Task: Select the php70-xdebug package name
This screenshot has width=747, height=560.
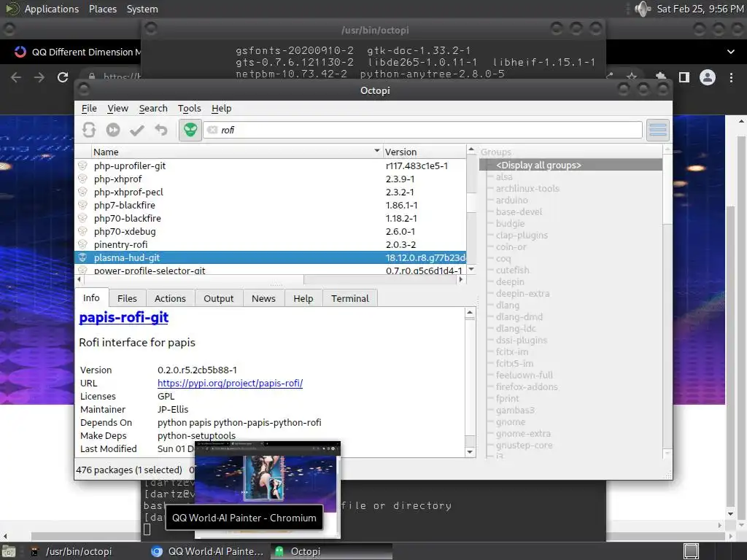Action: [125, 231]
